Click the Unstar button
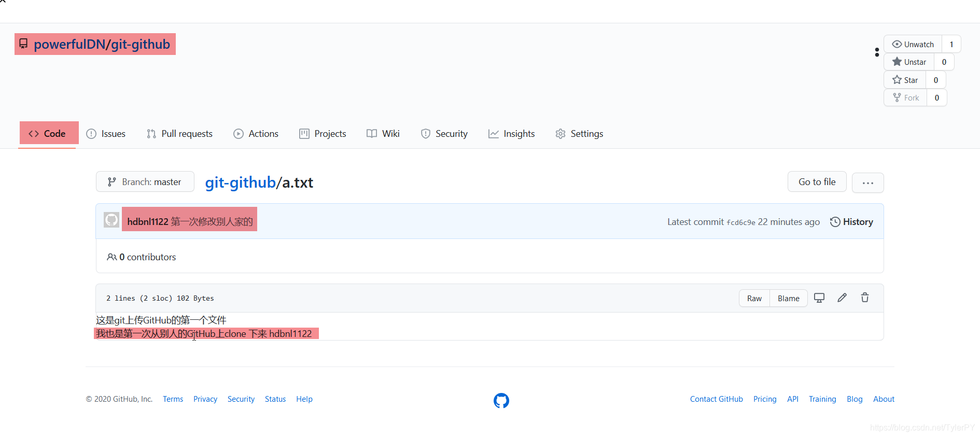 click(909, 62)
